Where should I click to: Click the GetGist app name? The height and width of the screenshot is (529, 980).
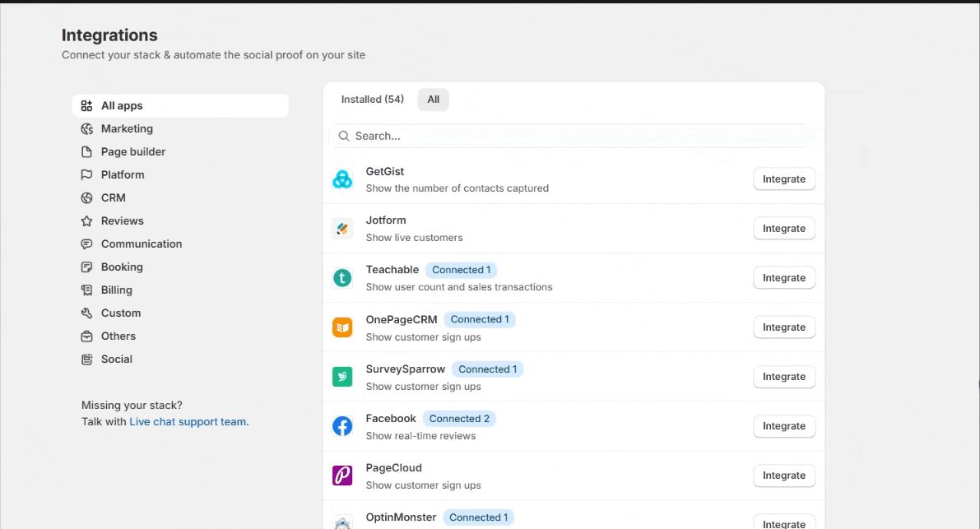[385, 171]
